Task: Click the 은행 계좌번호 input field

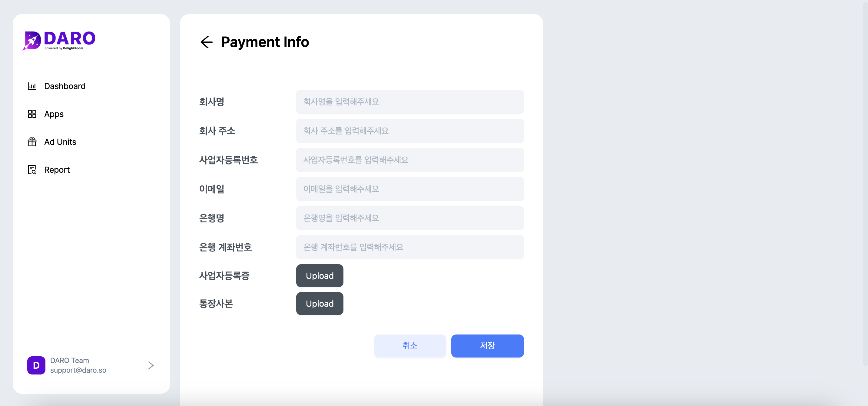Action: pos(410,247)
